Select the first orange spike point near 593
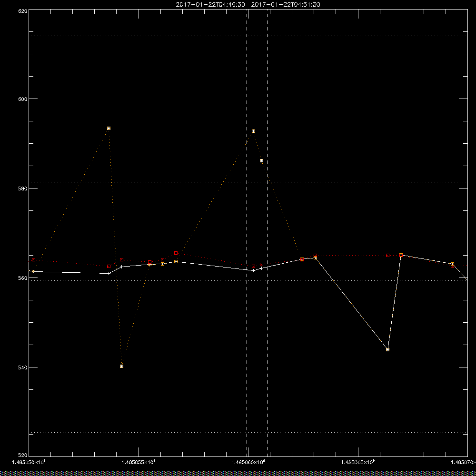The image size is (476, 476). coord(109,129)
